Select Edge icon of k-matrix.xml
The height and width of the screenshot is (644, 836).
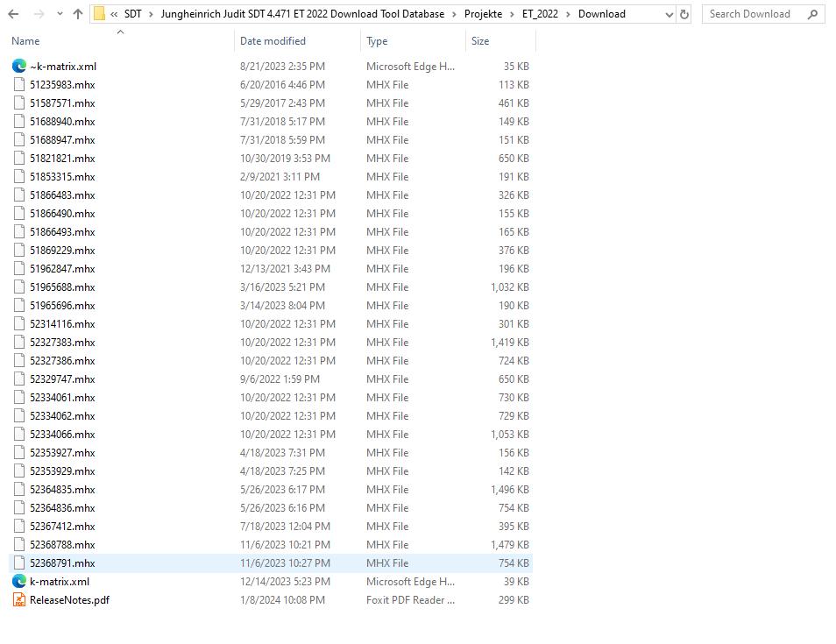click(x=19, y=581)
